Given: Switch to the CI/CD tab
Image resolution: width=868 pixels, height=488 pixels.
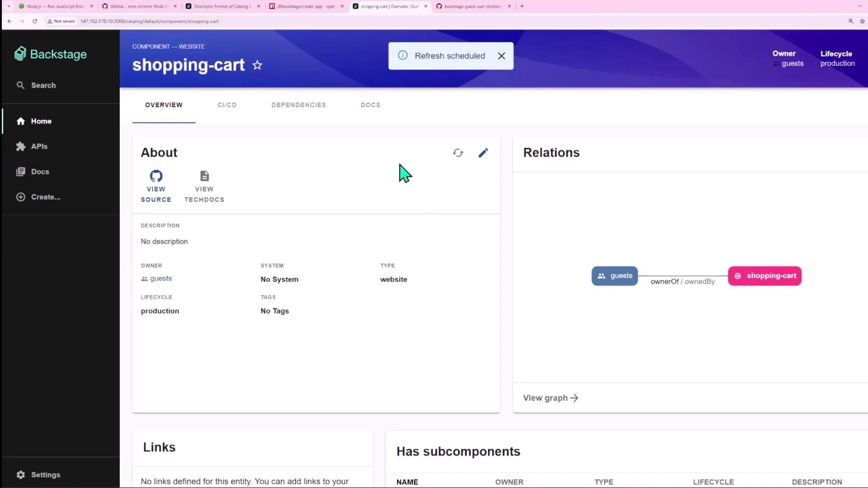Looking at the screenshot, I should tap(227, 105).
